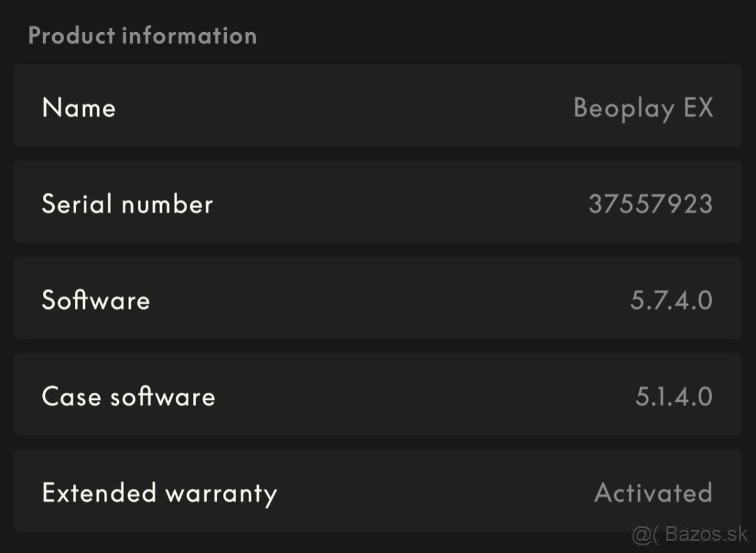The height and width of the screenshot is (553, 756).
Task: Select the Name label
Action: pyautogui.click(x=79, y=107)
